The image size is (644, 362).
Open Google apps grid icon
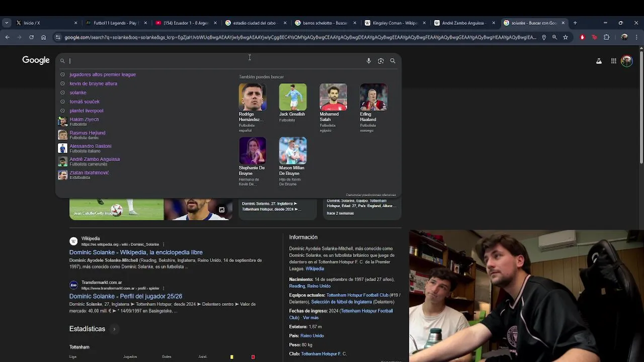click(614, 61)
